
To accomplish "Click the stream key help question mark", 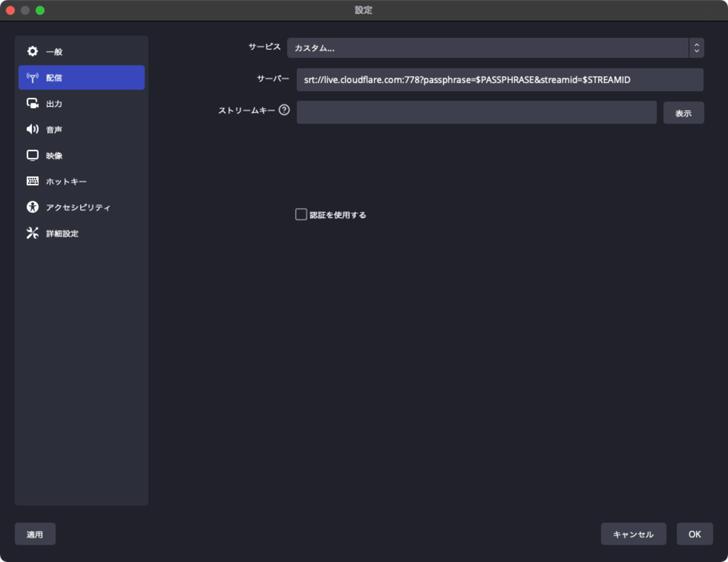I will (x=284, y=110).
